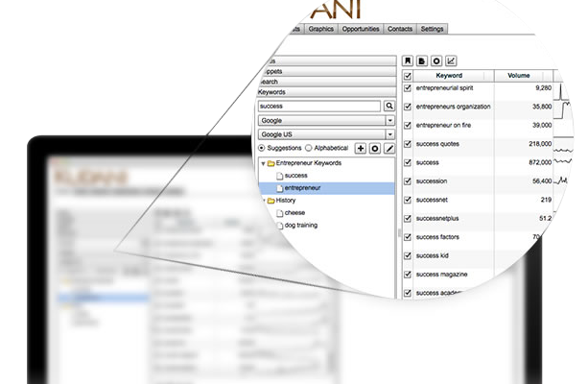Uncheck the entrepreneur on fire checkbox
Viewport: 588px width, 384px height.
coord(408,126)
